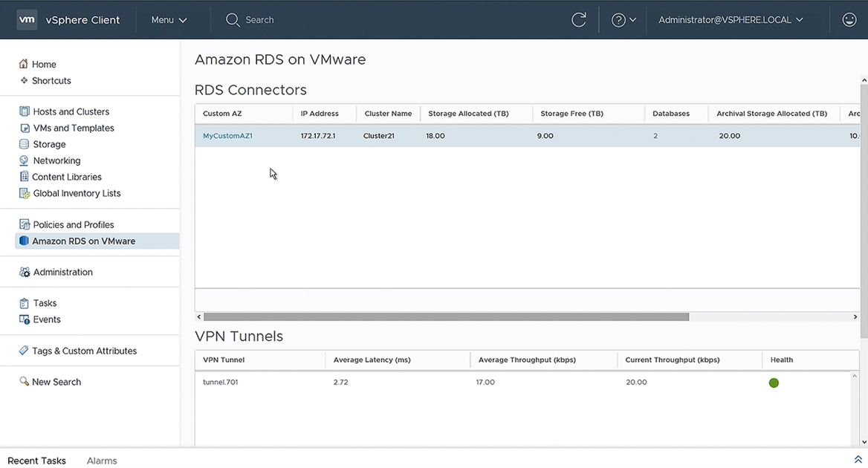
Task: Click the horizontal scrollbar left arrow
Action: pos(199,317)
